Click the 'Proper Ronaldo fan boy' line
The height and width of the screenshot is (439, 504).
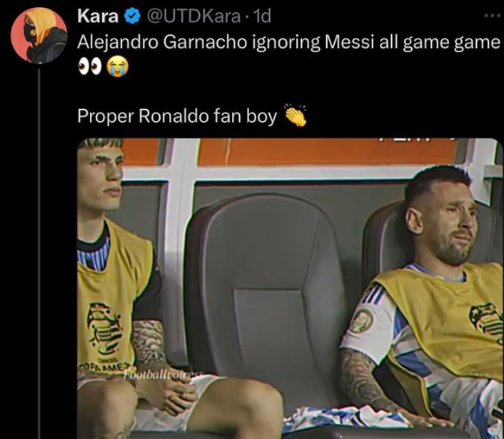click(177, 116)
